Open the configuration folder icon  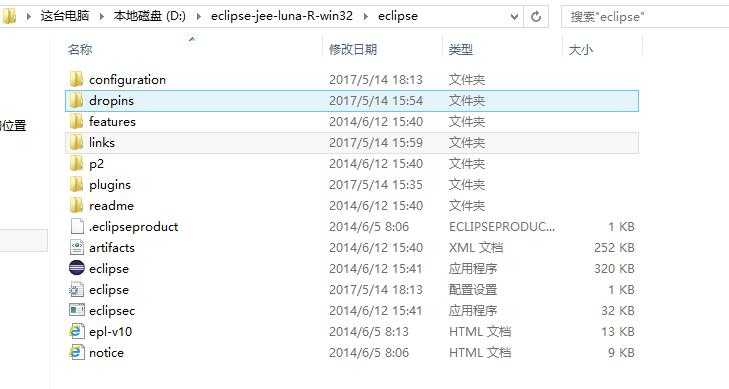pyautogui.click(x=76, y=79)
